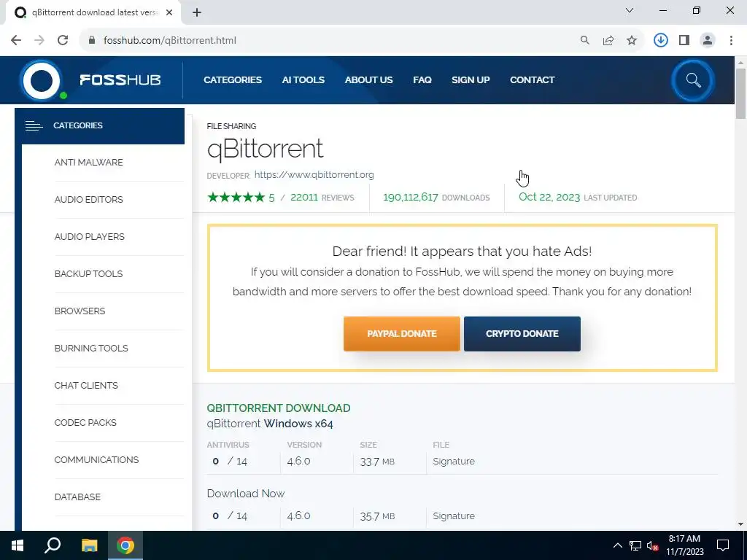Click the five-star rating icons
Screen dimensions: 747x560
point(236,197)
